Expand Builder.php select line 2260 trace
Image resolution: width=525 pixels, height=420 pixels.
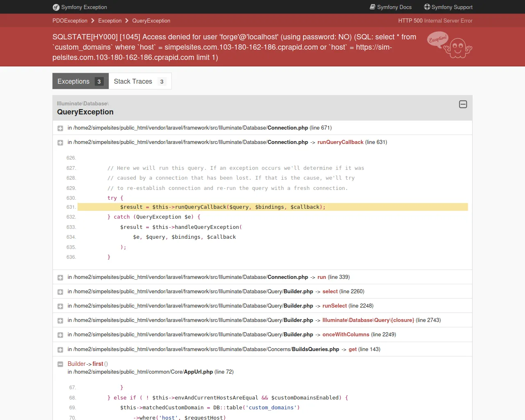[60, 292]
